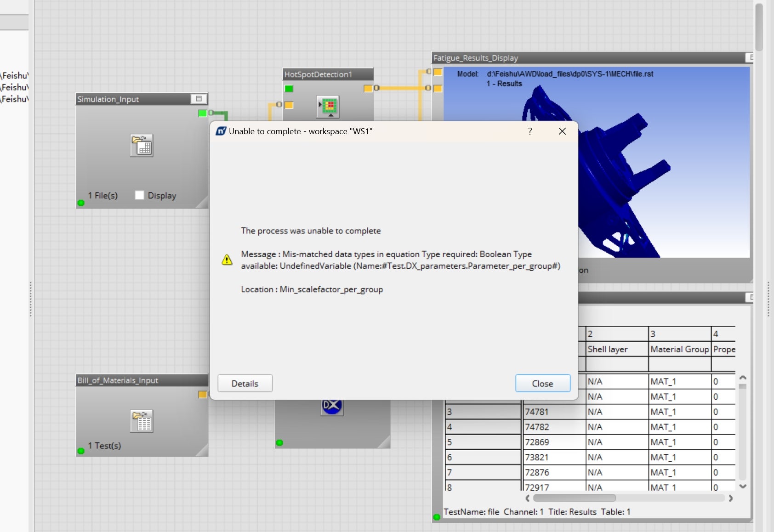Click the Bill_of_Materials_Input list icon
The width and height of the screenshot is (774, 532).
(x=142, y=421)
